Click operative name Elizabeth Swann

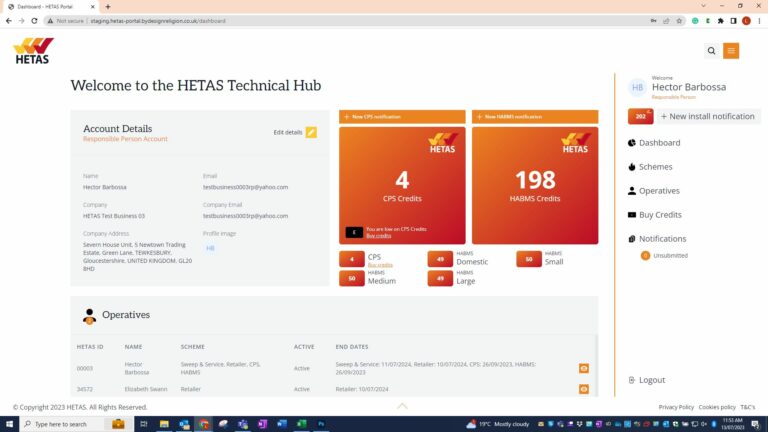[146, 389]
